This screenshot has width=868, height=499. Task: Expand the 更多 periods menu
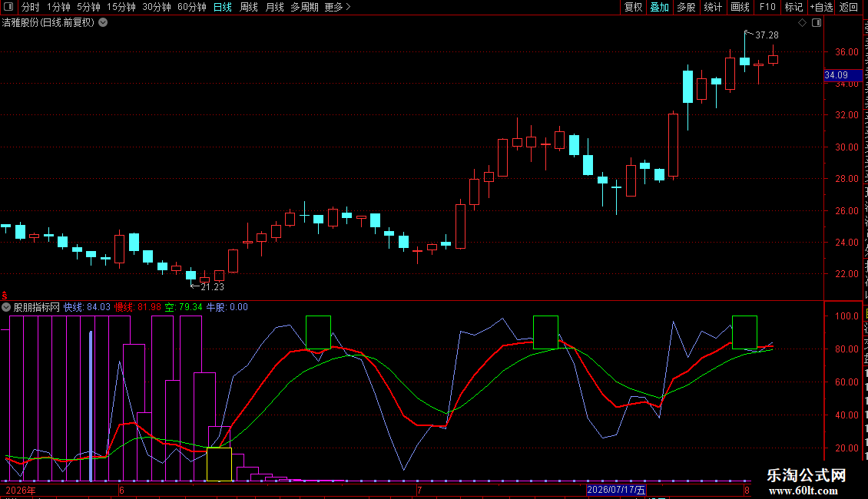pos(338,7)
